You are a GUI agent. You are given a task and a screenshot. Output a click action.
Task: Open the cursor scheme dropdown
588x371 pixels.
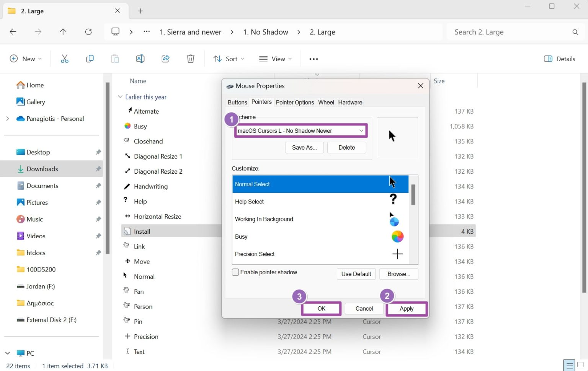coord(361,130)
